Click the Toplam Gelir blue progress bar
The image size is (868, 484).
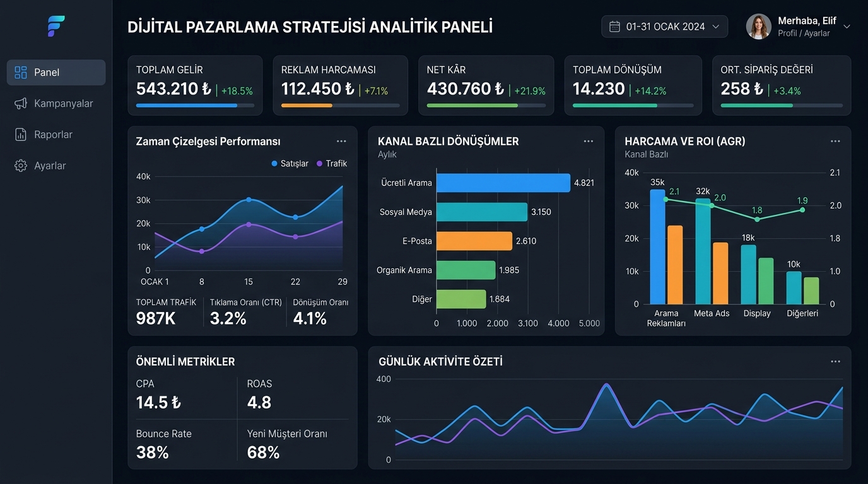coord(196,105)
